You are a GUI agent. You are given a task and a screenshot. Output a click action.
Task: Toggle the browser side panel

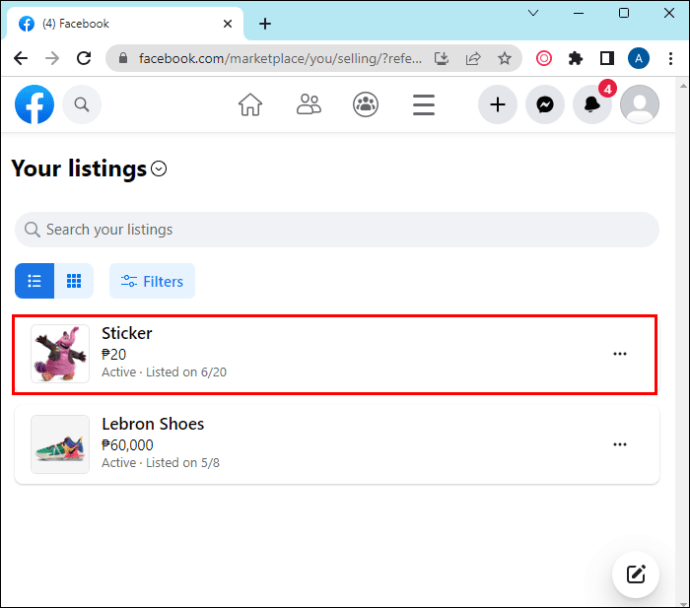[607, 58]
